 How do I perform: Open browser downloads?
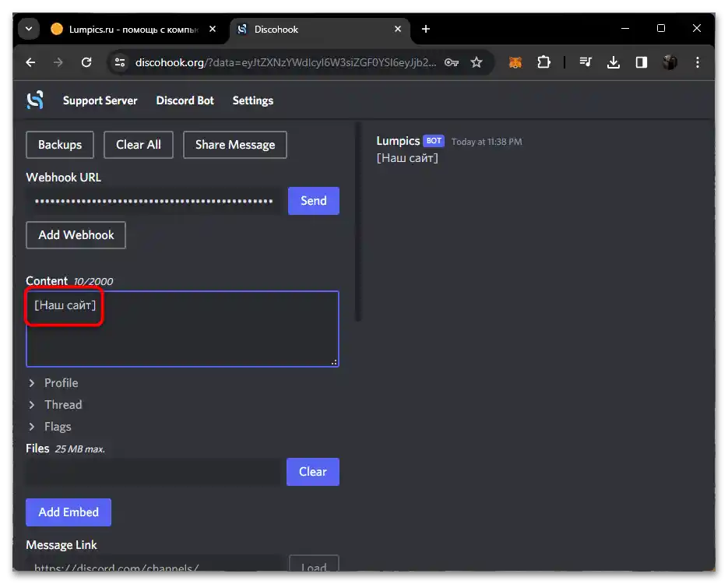click(614, 62)
